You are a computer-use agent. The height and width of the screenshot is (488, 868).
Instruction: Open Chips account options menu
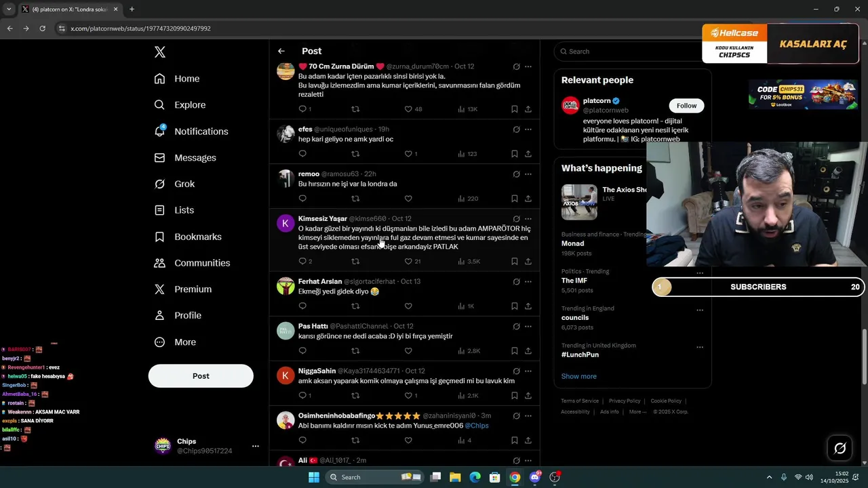point(256,446)
